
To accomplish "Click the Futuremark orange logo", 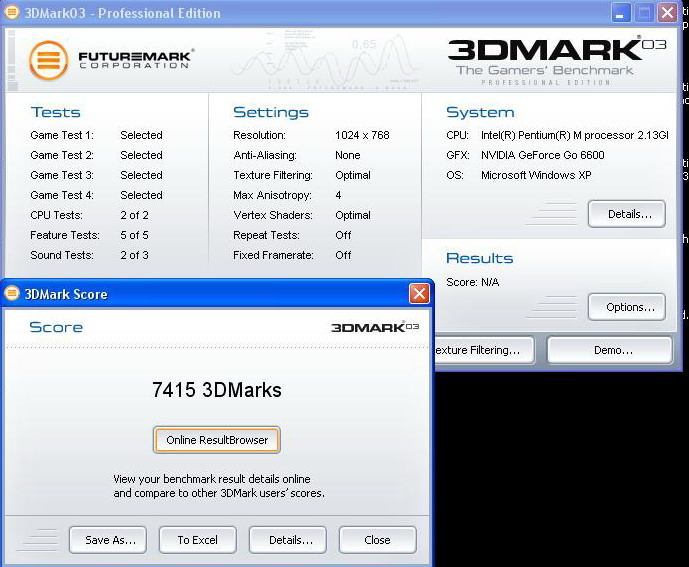I will tap(48, 60).
